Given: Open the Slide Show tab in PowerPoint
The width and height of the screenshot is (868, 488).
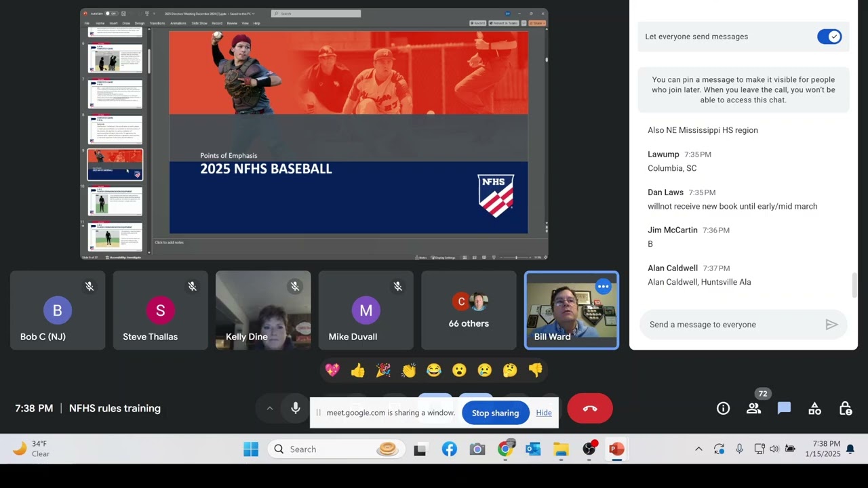Looking at the screenshot, I should [199, 23].
